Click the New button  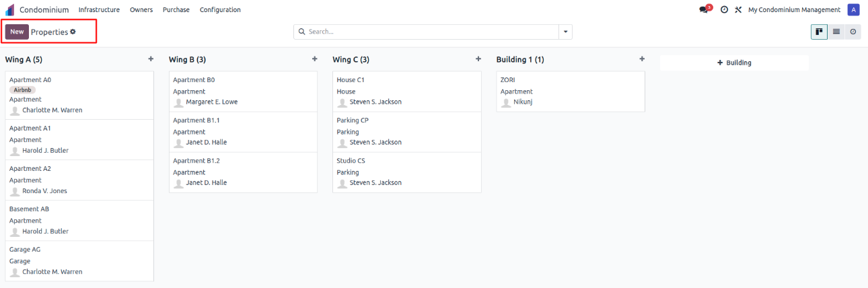[x=17, y=32]
